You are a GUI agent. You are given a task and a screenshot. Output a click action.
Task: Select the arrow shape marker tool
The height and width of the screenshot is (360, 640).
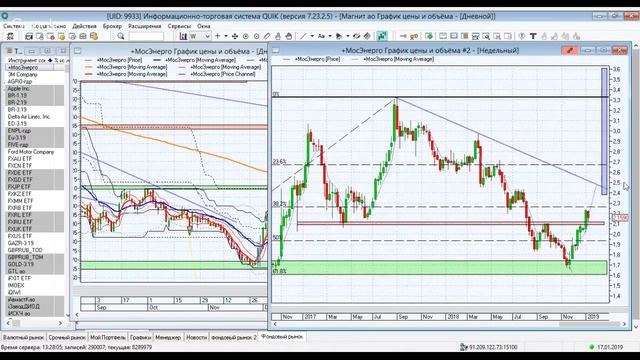[339, 36]
